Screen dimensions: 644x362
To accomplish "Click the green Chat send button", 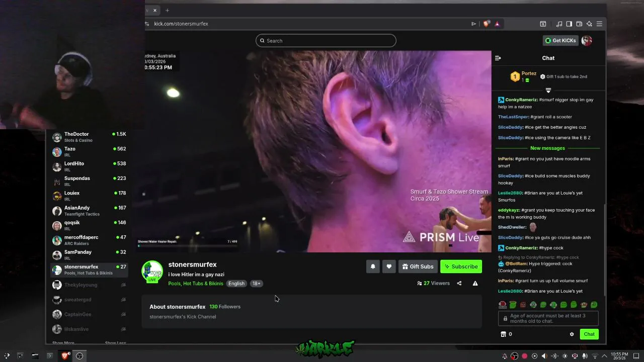I will tap(589, 334).
